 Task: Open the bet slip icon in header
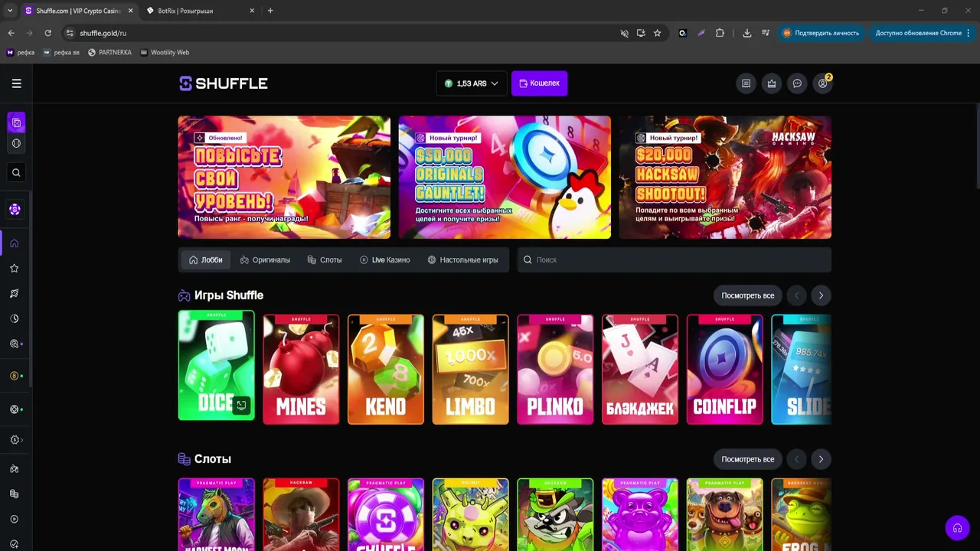pyautogui.click(x=746, y=83)
